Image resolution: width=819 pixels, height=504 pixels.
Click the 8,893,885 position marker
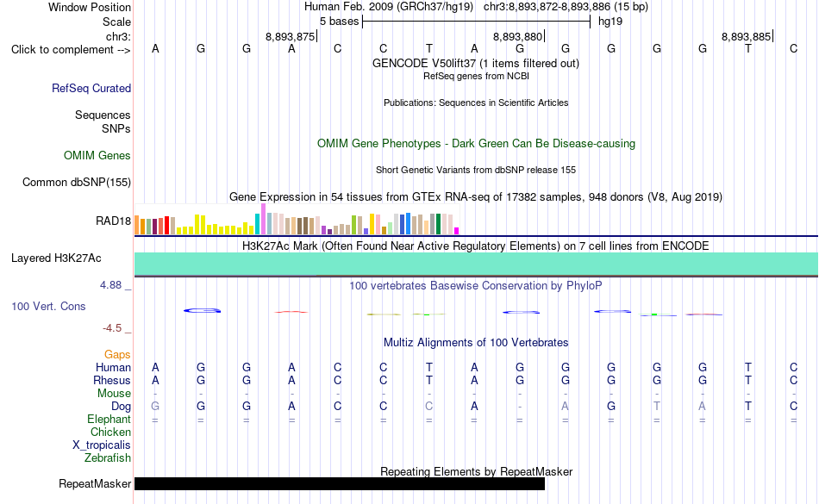pos(747,36)
